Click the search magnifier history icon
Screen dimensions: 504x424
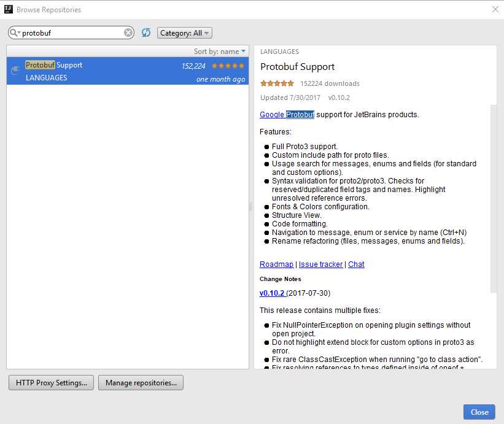15,33
